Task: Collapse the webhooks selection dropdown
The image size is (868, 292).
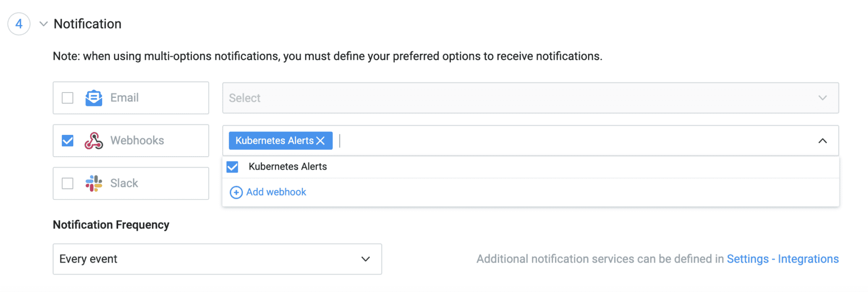Action: 822,140
